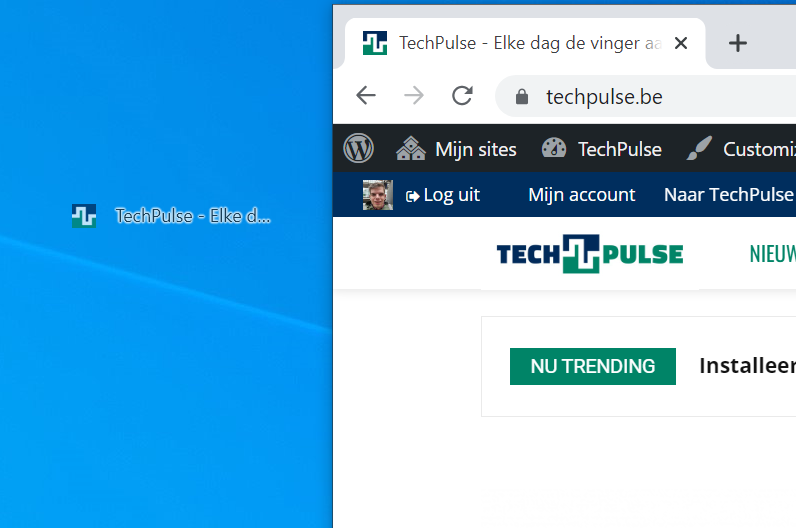Open the Mijn sites admin menu
Screen dimensions: 796x528
coord(456,149)
